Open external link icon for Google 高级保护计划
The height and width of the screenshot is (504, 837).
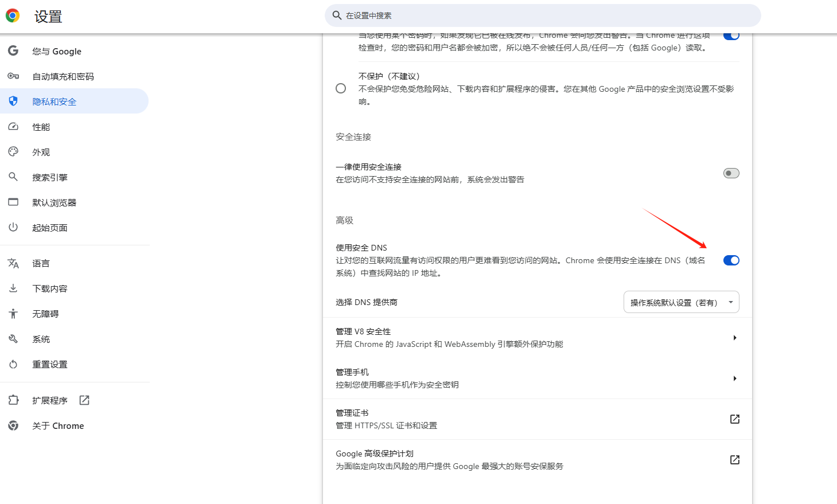pos(734,460)
